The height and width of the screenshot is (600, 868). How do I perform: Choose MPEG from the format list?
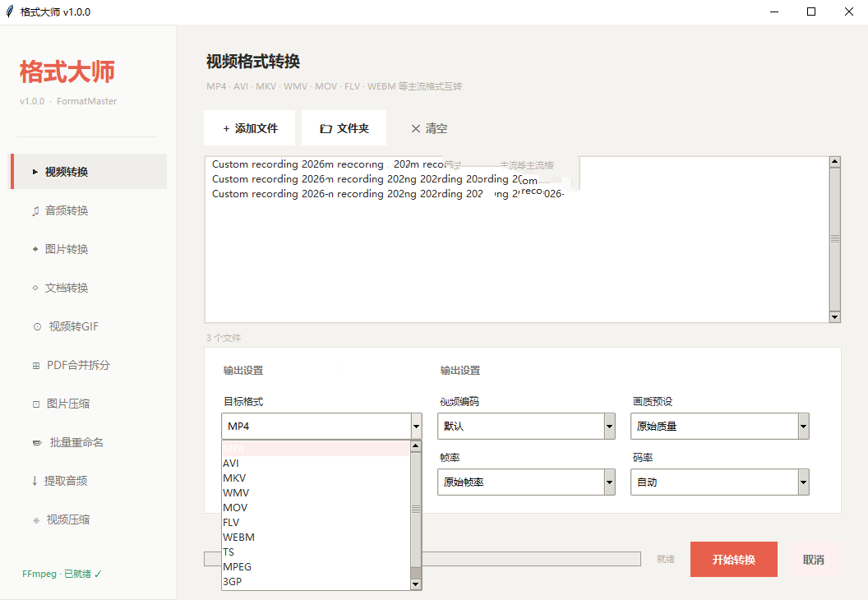[316, 567]
